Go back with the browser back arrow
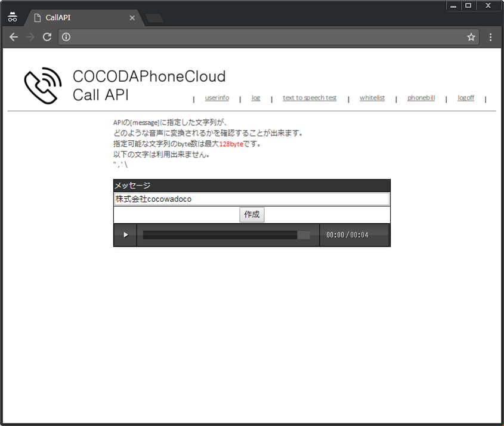 pos(14,37)
